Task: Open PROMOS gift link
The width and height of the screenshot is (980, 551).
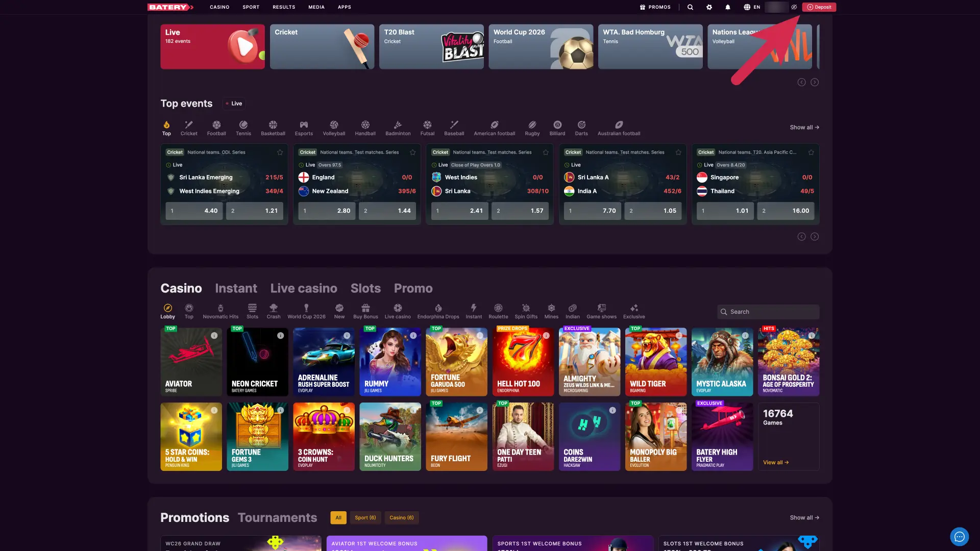Action: point(655,7)
